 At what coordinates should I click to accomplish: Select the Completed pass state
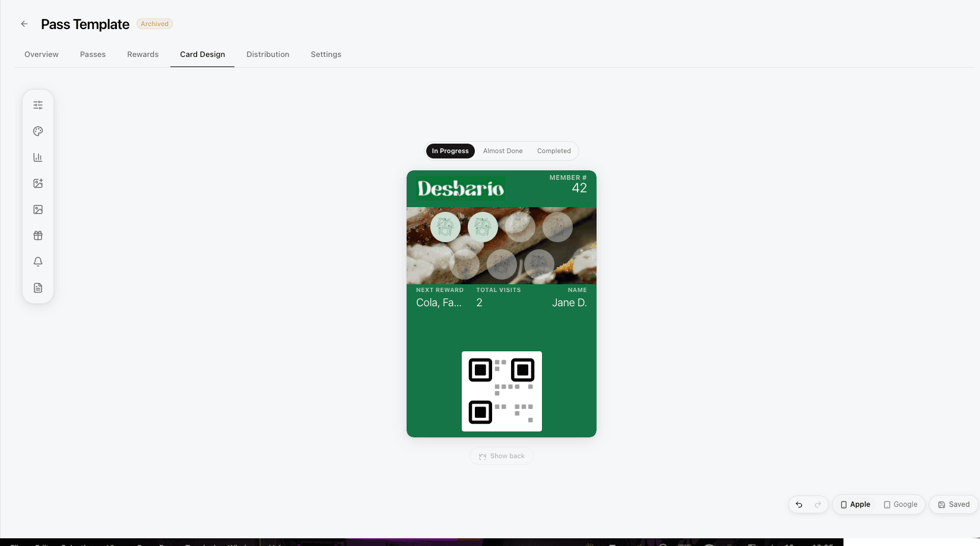coord(553,151)
